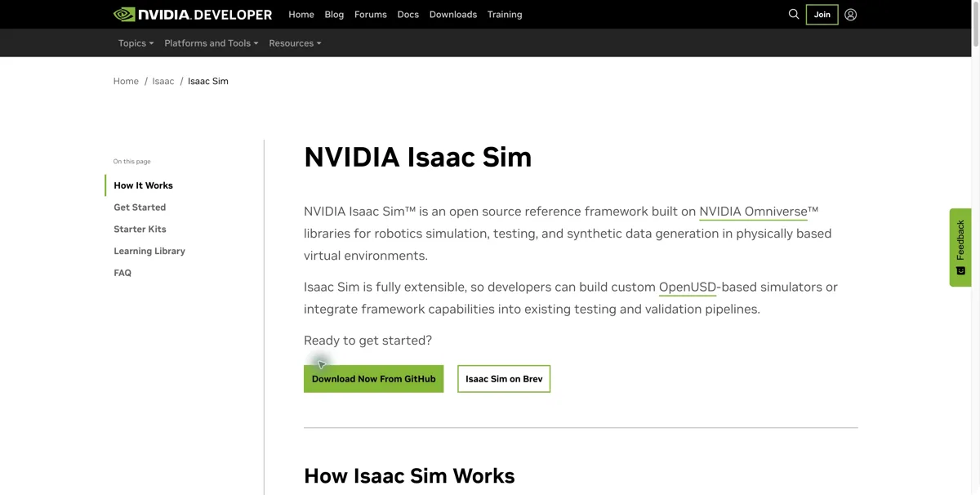Jump to FAQ section
Screen dimensions: 980x495
click(x=122, y=273)
